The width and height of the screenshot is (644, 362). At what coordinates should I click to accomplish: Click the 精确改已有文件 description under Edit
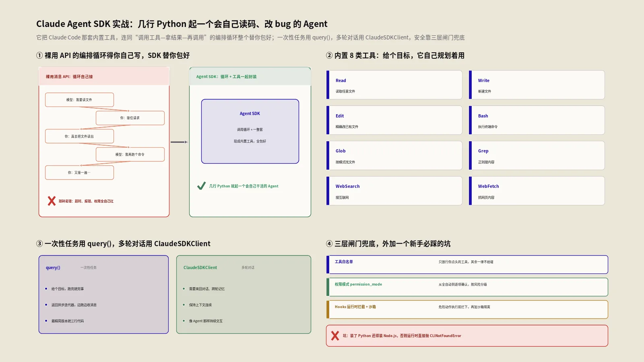(x=347, y=127)
